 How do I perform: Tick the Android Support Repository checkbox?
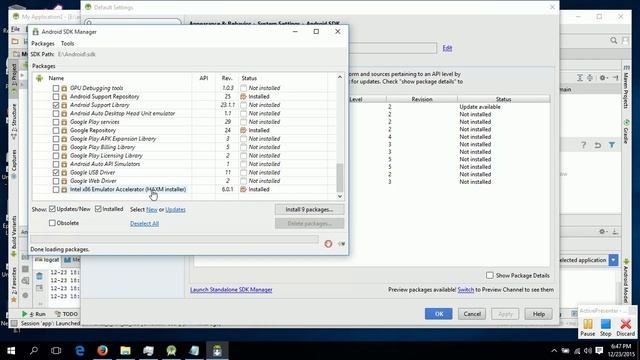[56, 97]
